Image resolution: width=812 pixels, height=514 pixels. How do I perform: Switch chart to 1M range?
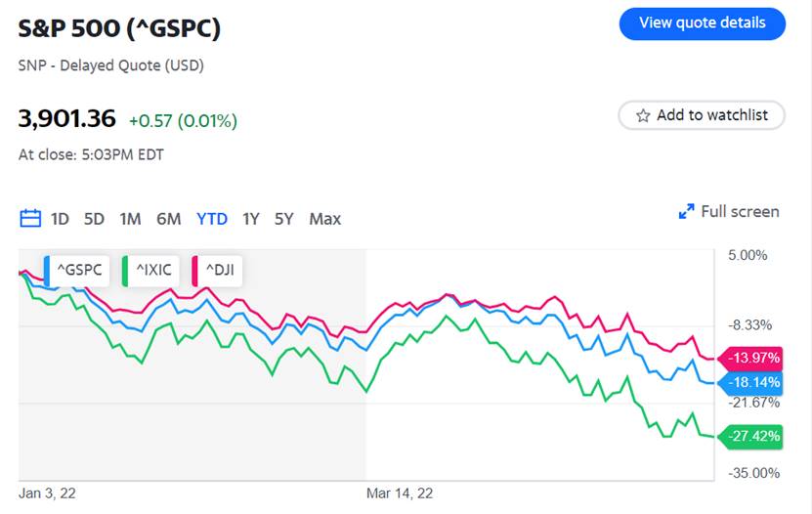tap(130, 219)
